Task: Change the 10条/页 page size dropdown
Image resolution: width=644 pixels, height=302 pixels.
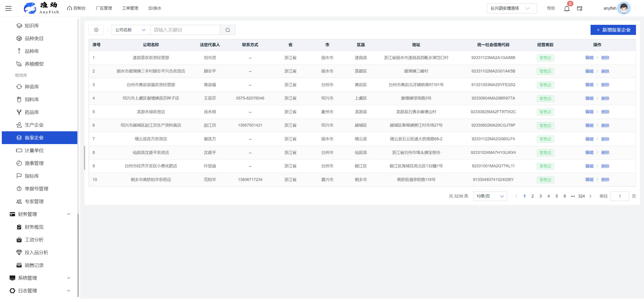Action: 490,196
